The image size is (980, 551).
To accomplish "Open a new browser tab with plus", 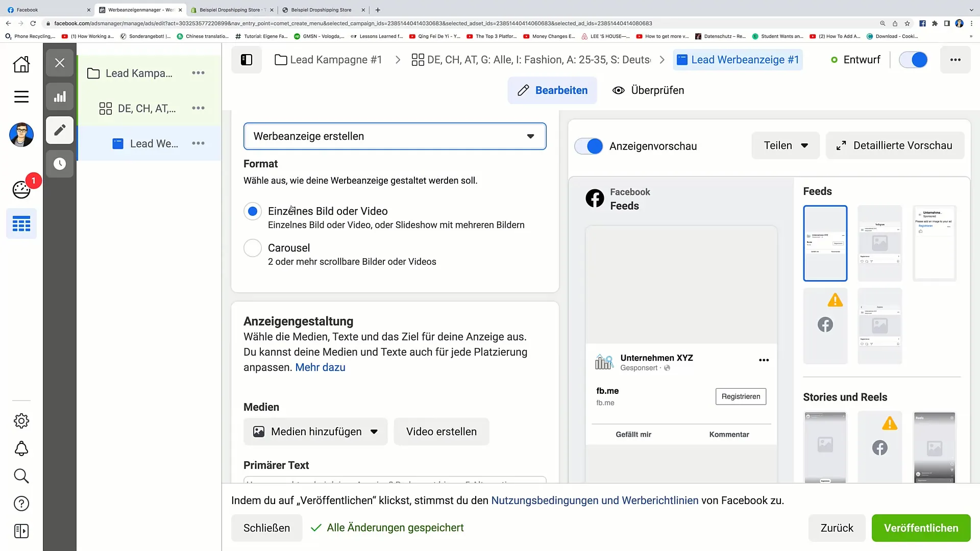I will [378, 10].
